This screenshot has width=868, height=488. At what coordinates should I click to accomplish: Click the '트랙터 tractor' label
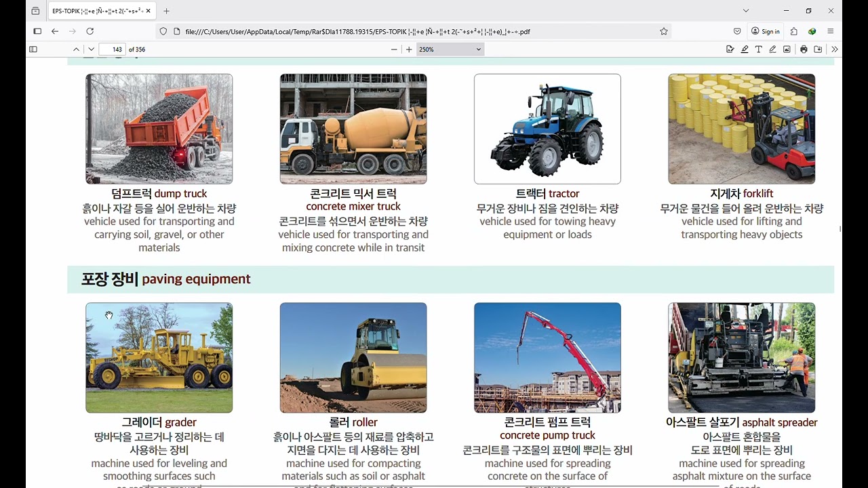coord(547,194)
